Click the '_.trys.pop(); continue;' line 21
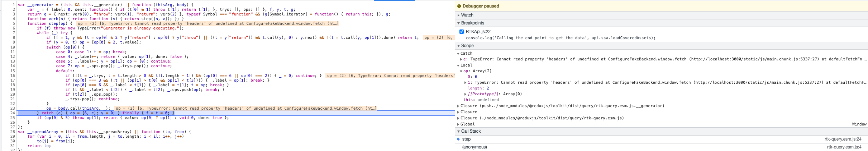868x151 pixels. click(x=92, y=99)
